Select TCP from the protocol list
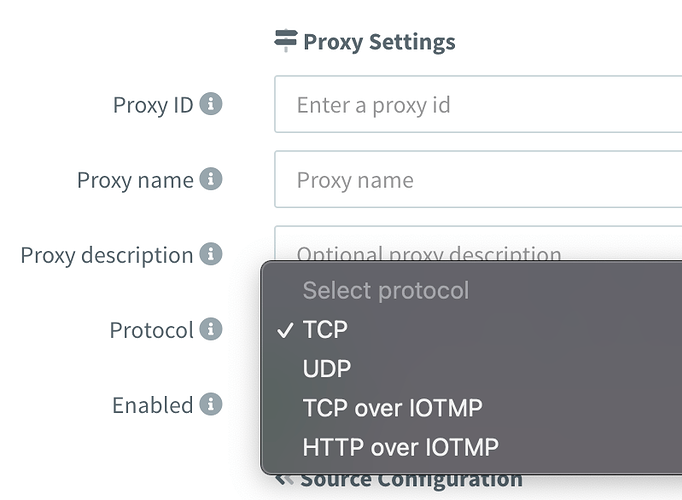This screenshot has height=500, width=682. click(326, 330)
